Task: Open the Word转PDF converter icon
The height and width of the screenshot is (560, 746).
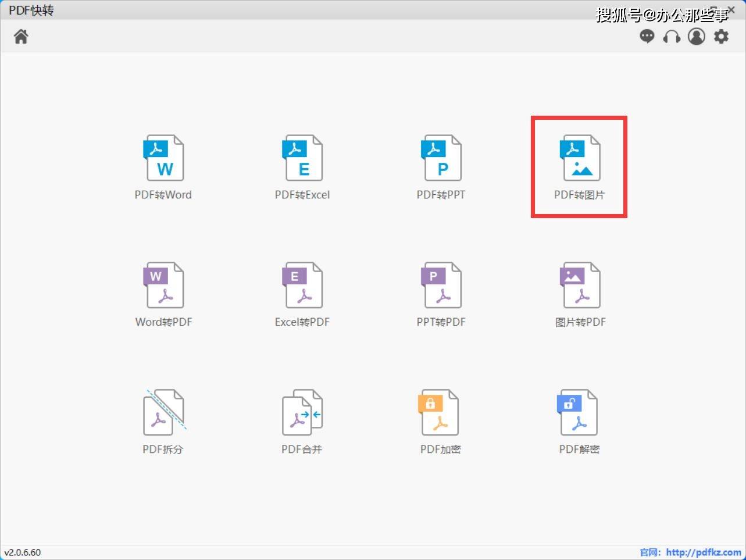Action: point(163,285)
